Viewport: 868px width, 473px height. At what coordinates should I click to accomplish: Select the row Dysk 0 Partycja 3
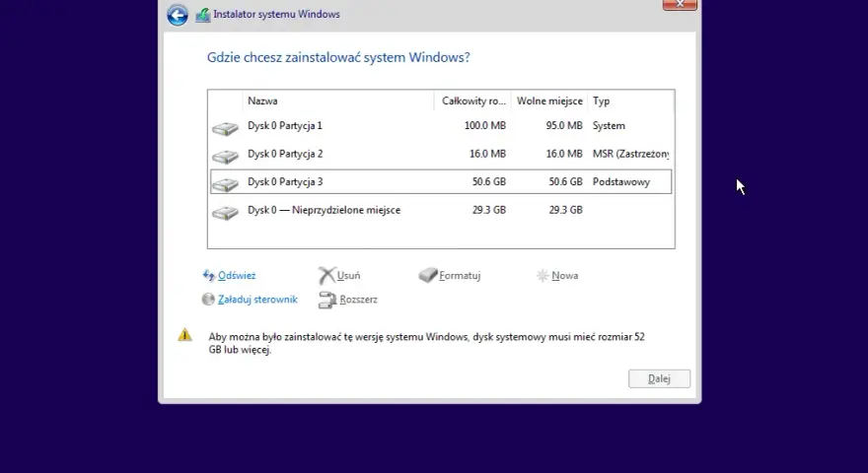click(441, 182)
